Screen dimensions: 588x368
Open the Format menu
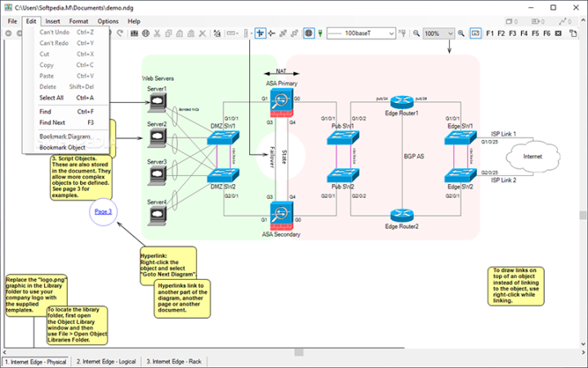click(79, 20)
